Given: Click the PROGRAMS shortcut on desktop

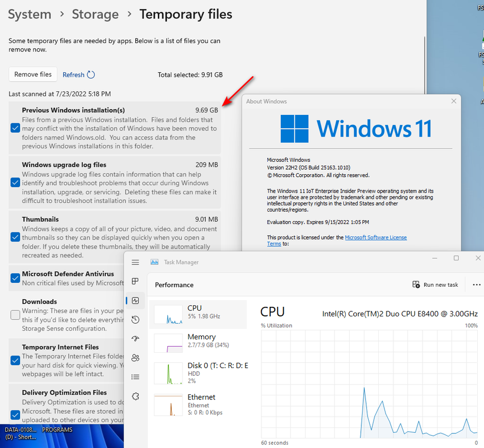Looking at the screenshot, I should tap(57, 430).
